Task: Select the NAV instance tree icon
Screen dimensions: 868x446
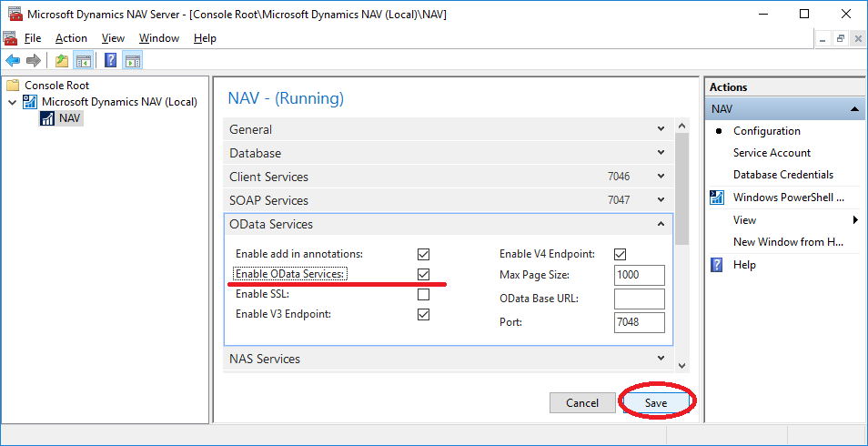Action: tap(48, 118)
